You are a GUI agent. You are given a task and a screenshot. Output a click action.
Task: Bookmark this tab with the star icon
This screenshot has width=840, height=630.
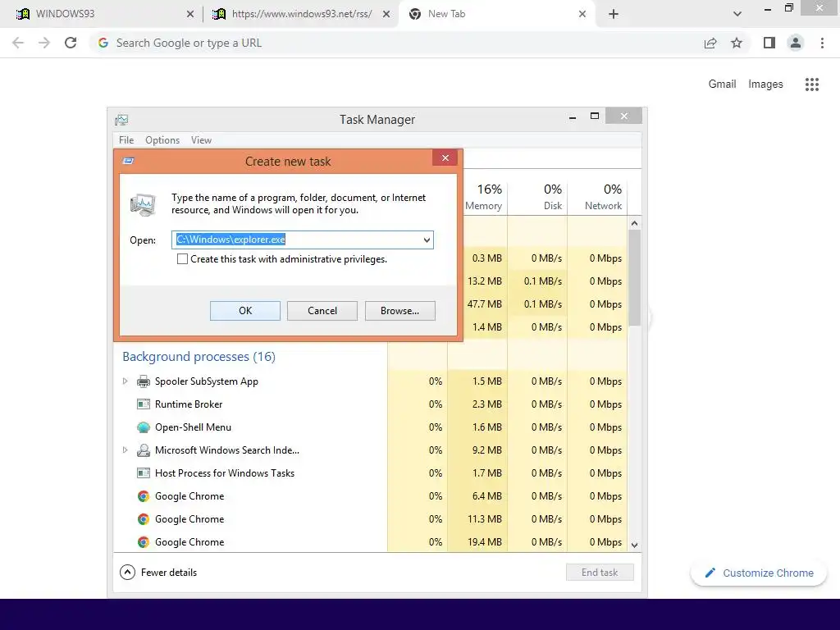tap(737, 43)
